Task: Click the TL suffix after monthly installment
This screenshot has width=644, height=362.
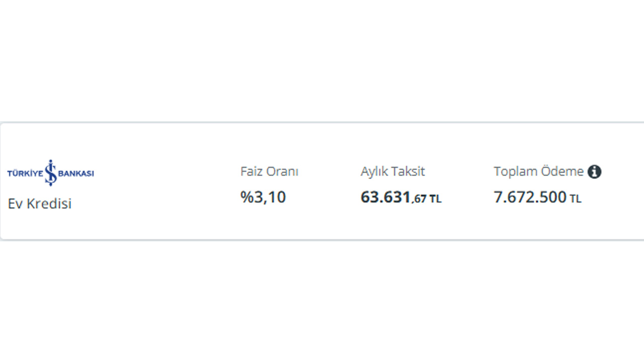Action: pos(435,199)
